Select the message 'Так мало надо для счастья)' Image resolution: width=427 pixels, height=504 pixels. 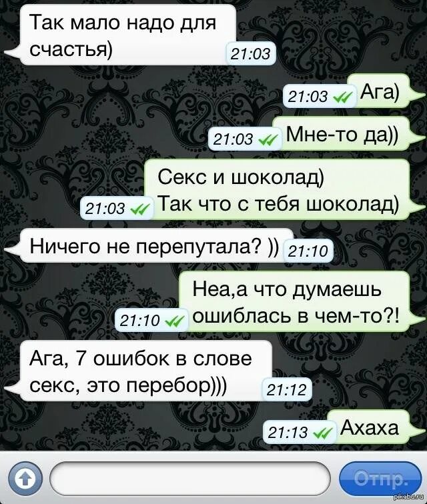(122, 35)
